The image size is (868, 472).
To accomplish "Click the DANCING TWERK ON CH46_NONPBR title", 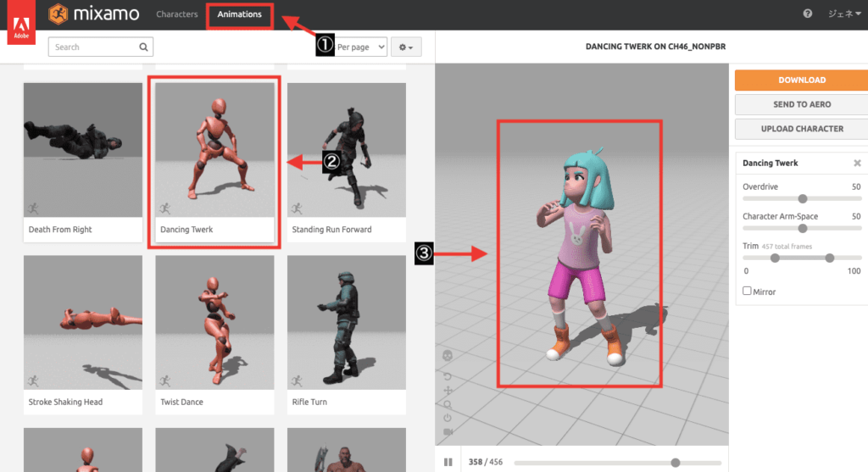I will 655,47.
